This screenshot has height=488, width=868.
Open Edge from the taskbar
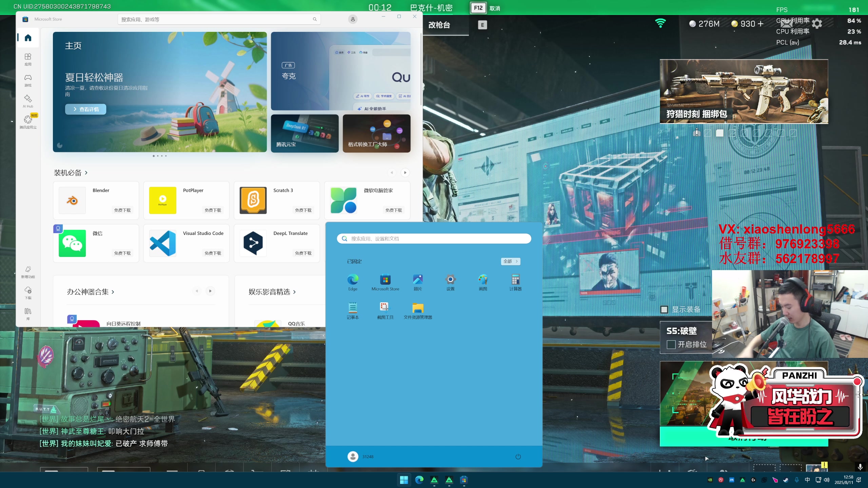coord(419,480)
